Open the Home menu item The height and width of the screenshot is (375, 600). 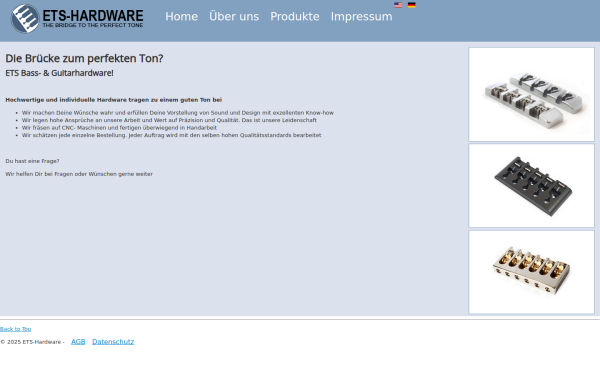[x=181, y=16]
